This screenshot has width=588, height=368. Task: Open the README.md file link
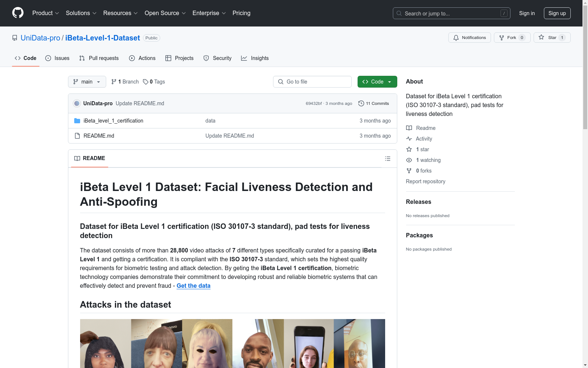tap(99, 136)
